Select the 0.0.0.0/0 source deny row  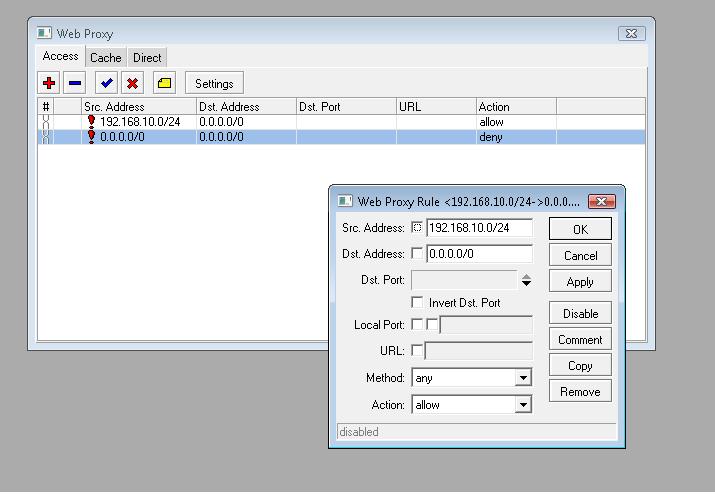pyautogui.click(x=342, y=137)
